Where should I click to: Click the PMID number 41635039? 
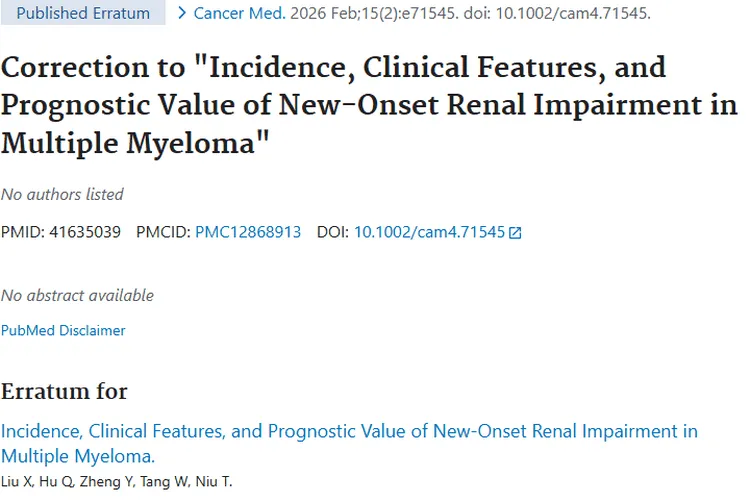(85, 232)
